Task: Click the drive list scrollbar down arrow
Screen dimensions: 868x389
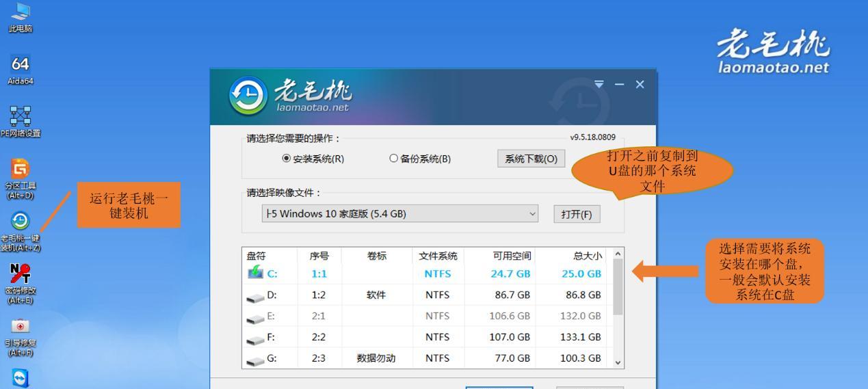Action: [x=618, y=363]
